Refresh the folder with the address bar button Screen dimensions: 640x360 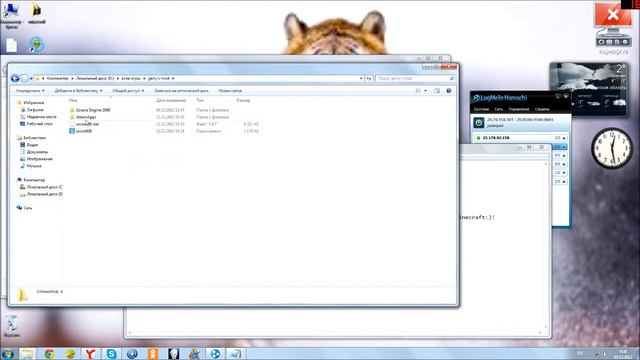(369, 78)
